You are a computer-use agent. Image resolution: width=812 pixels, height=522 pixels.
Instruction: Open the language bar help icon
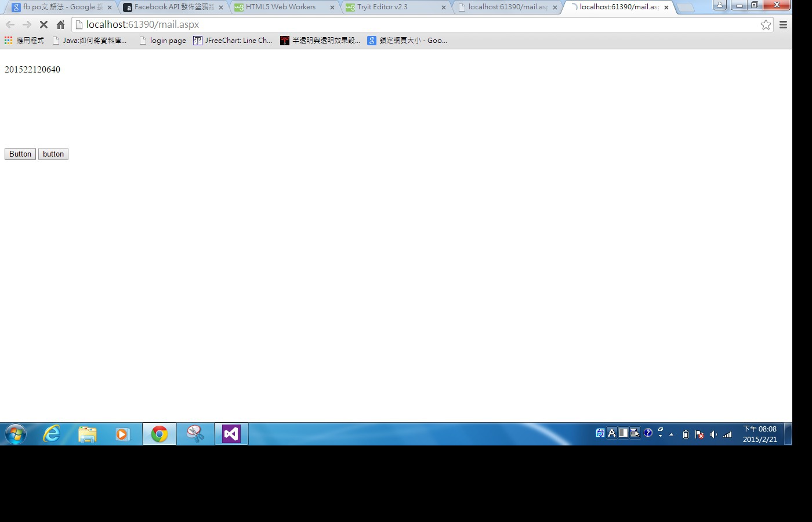(x=648, y=433)
